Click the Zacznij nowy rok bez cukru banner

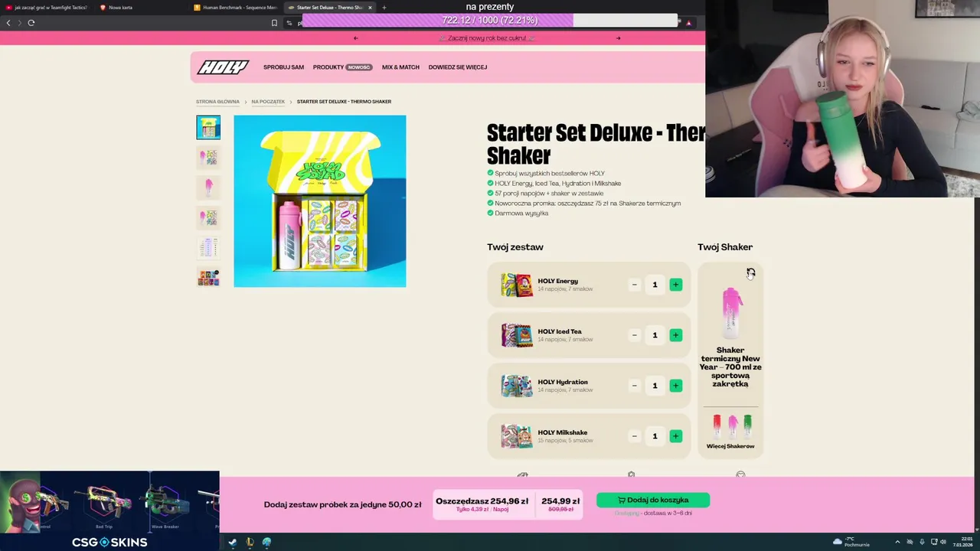[x=487, y=38]
